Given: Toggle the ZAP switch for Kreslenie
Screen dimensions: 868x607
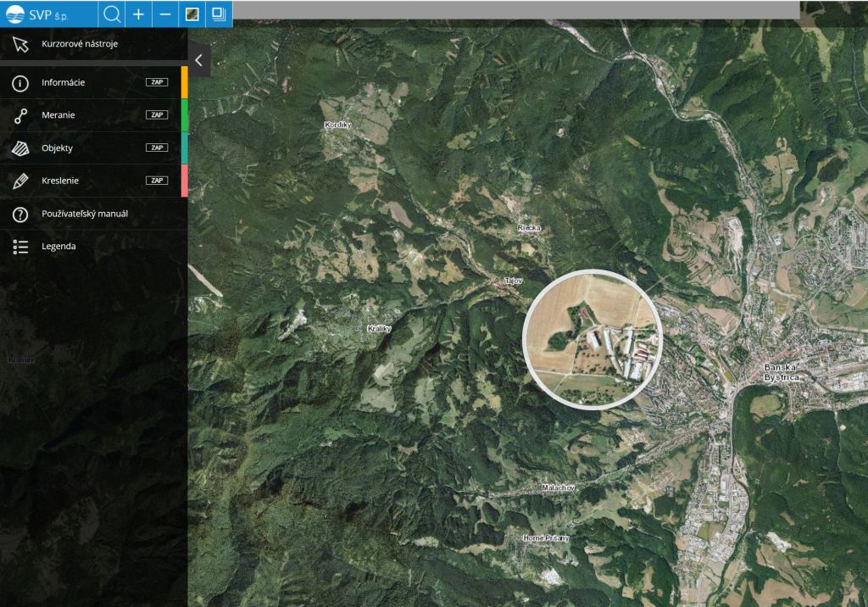Looking at the screenshot, I should pyautogui.click(x=157, y=180).
